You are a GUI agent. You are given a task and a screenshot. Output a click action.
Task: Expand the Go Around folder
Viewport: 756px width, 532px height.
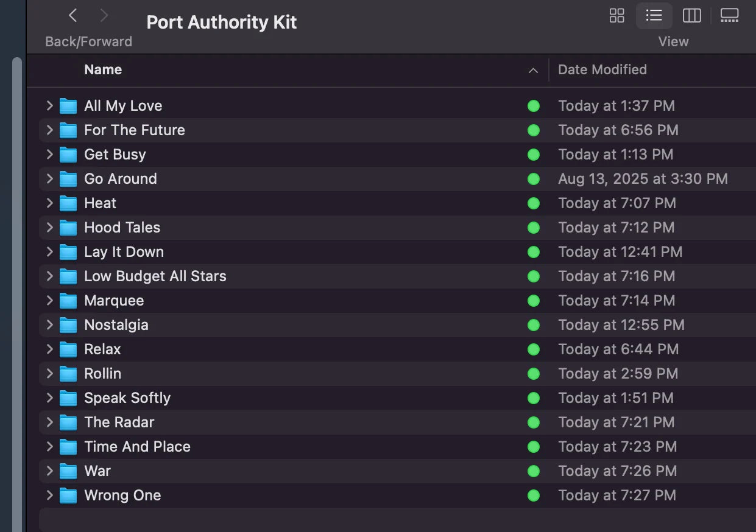tap(49, 178)
